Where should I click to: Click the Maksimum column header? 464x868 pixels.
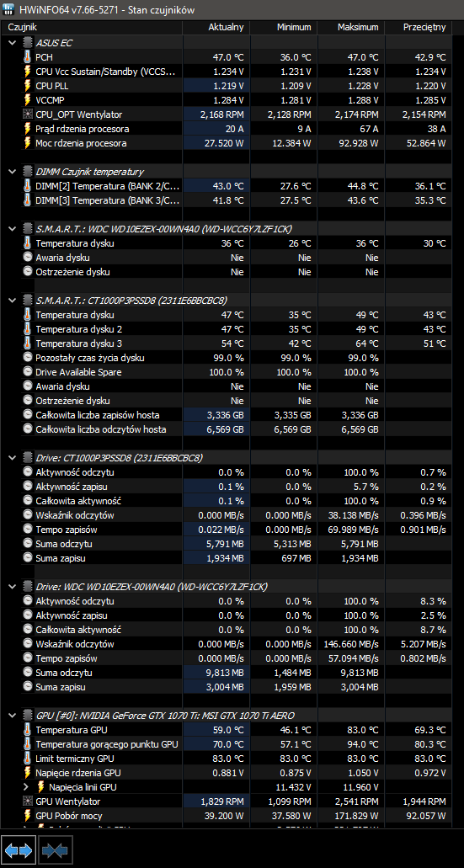pyautogui.click(x=351, y=27)
